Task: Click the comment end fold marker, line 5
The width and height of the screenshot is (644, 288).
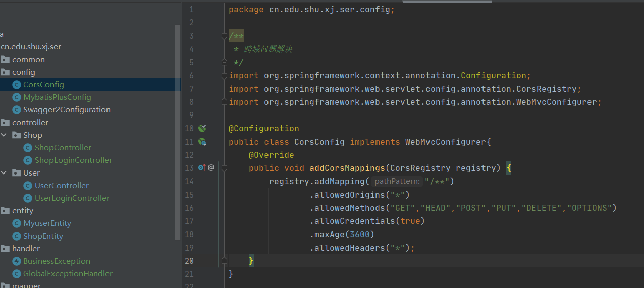Action: pyautogui.click(x=224, y=63)
